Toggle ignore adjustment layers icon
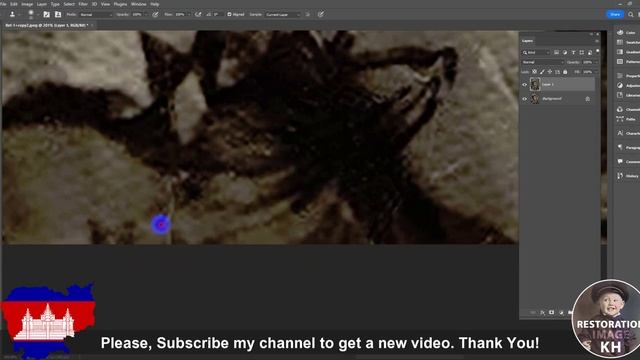Screen dimensions: 640x360 pyautogui.click(x=308, y=14)
